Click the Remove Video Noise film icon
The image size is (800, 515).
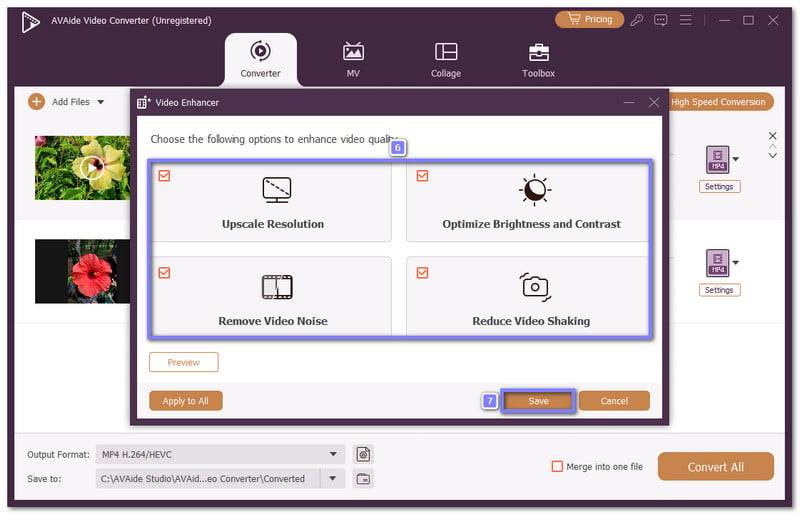coord(275,288)
